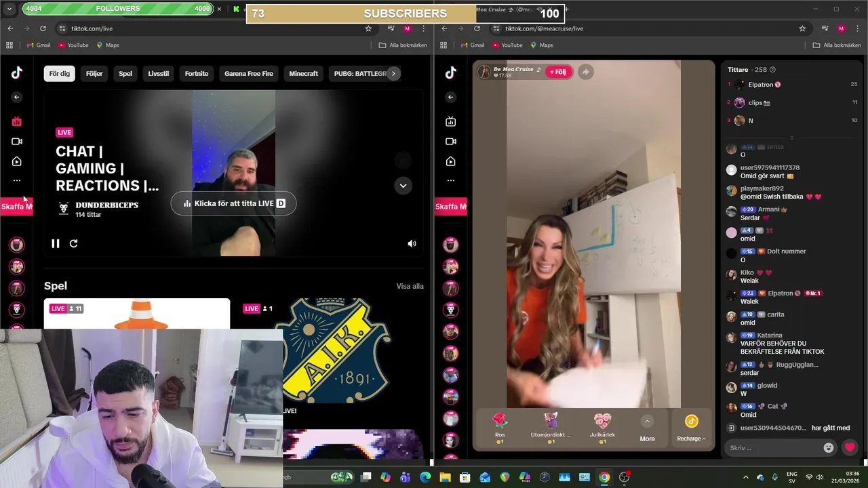Select the Garena Free Fire tab
868x488 pixels.
click(249, 73)
